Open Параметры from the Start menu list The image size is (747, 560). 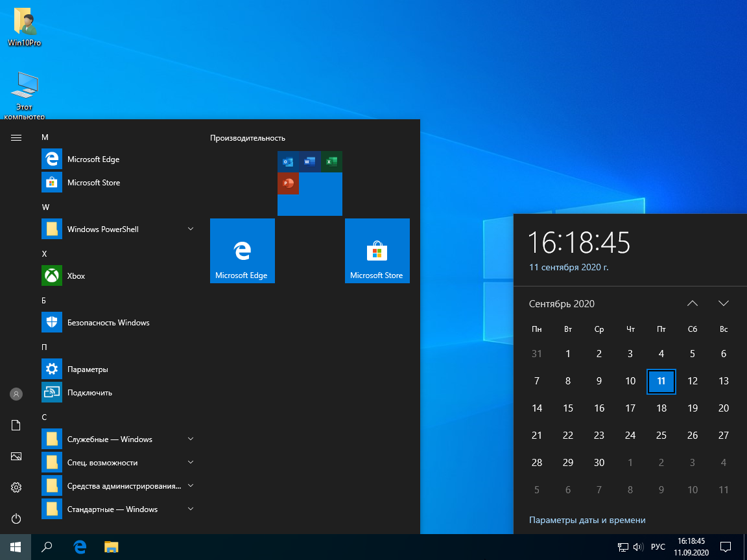coord(87,369)
